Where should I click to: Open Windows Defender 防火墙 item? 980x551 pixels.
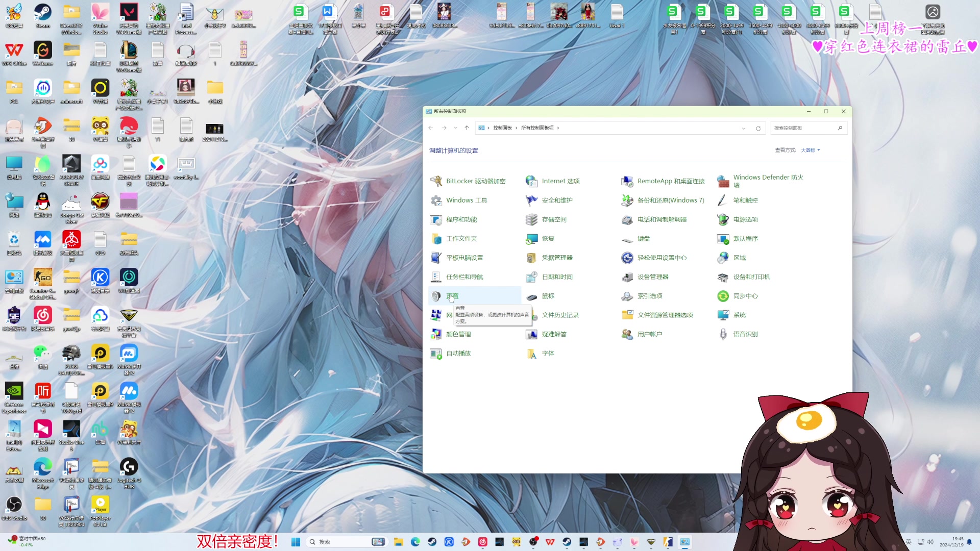[x=761, y=181]
